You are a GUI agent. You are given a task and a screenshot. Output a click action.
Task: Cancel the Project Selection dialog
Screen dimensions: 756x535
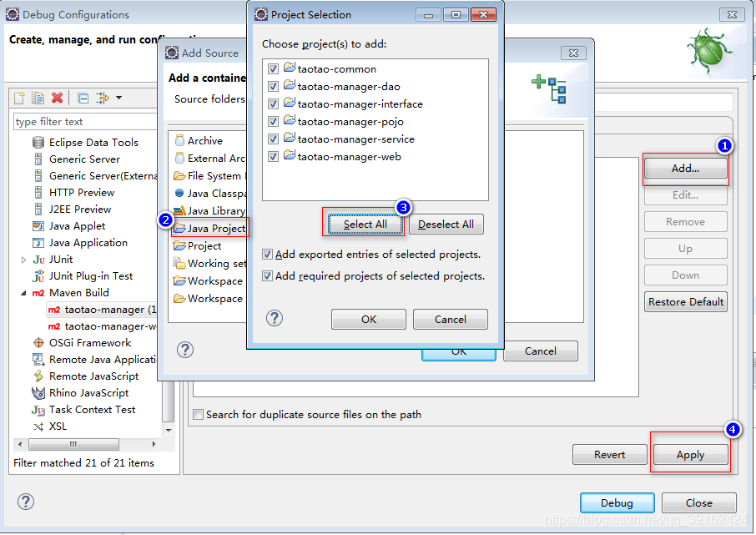451,320
